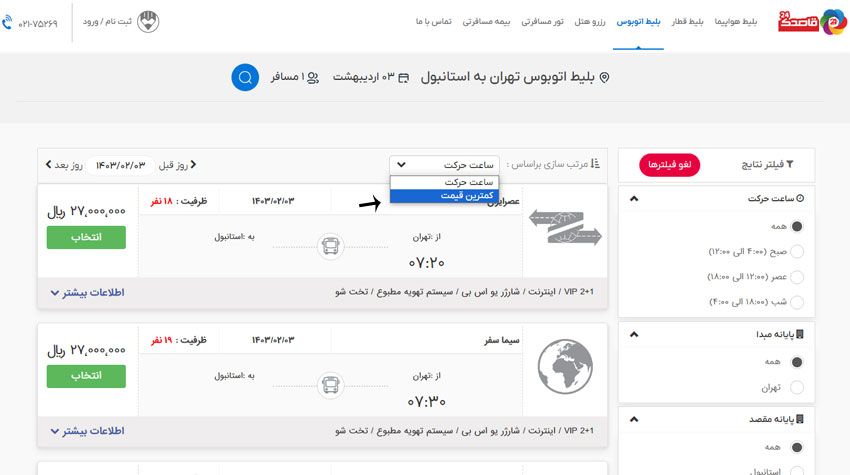Click the departure time ۰۷:۳۰

(427, 402)
